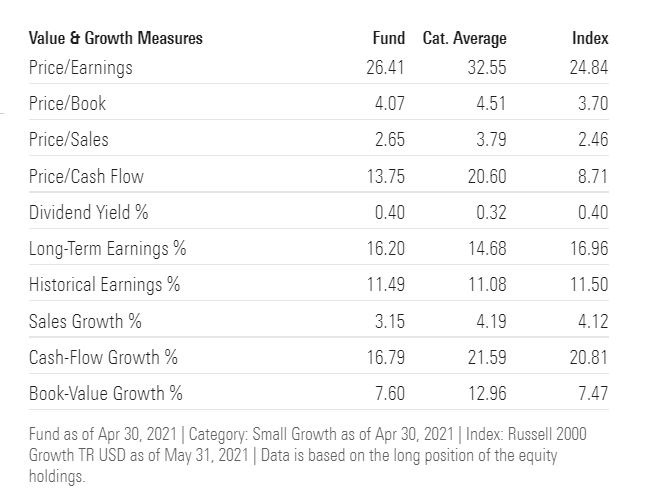This screenshot has height=501, width=651.
Task: Select the Price/Book row label
Action: click(67, 104)
